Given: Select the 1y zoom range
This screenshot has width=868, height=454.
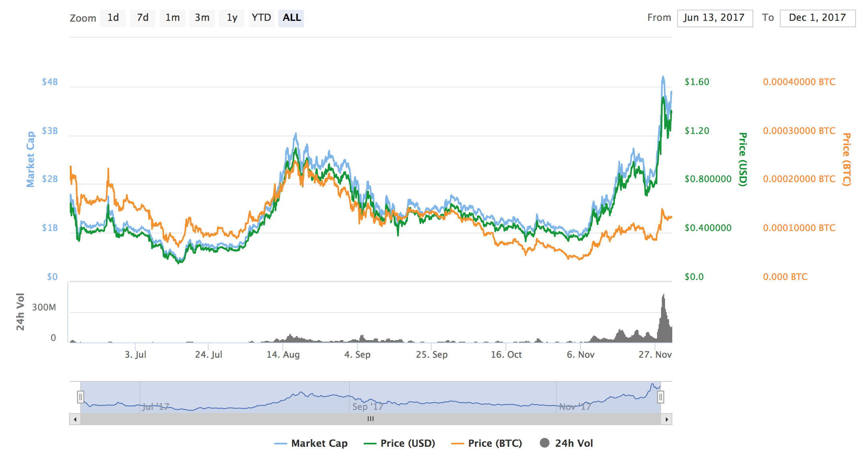Looking at the screenshot, I should point(232,18).
